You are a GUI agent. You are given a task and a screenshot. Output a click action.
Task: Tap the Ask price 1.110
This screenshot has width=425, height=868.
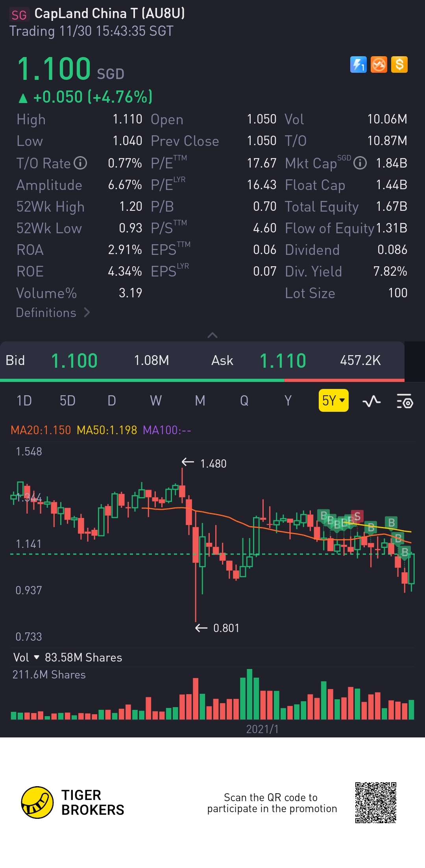tap(283, 361)
